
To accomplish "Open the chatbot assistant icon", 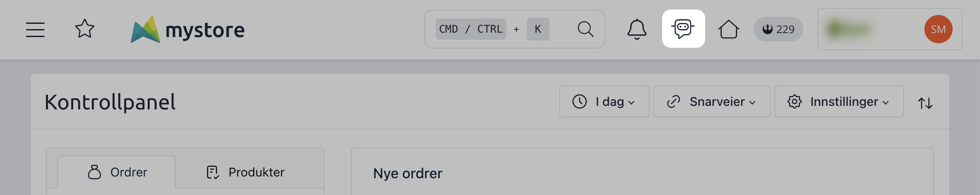I will (683, 29).
